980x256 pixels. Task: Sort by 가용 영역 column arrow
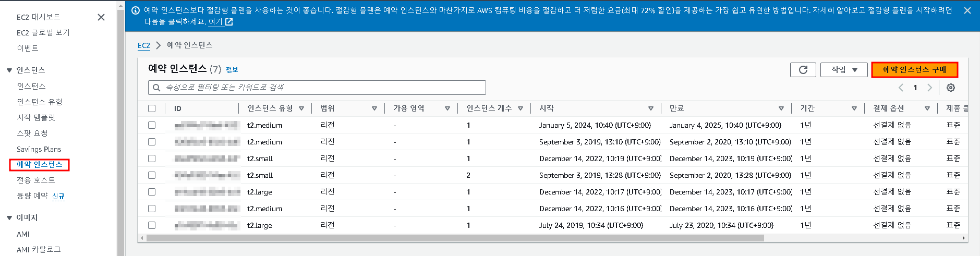447,108
